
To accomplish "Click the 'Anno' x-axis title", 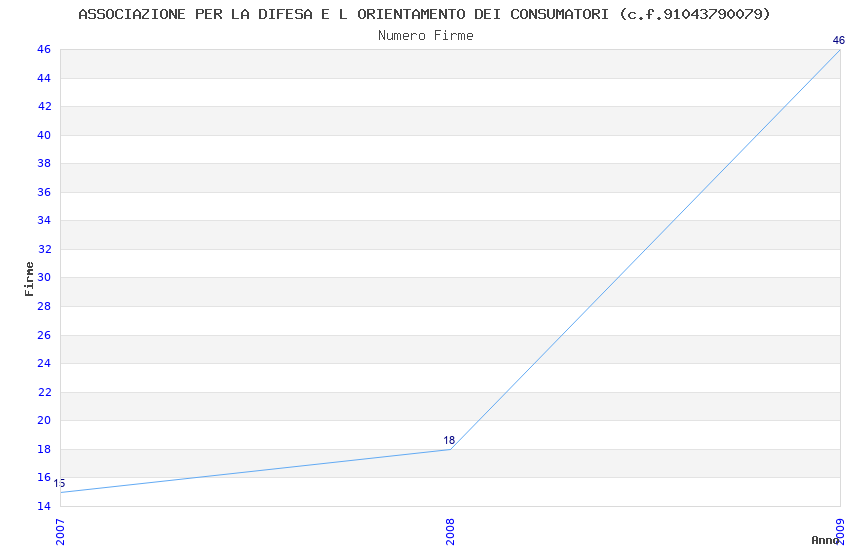I will click(825, 540).
